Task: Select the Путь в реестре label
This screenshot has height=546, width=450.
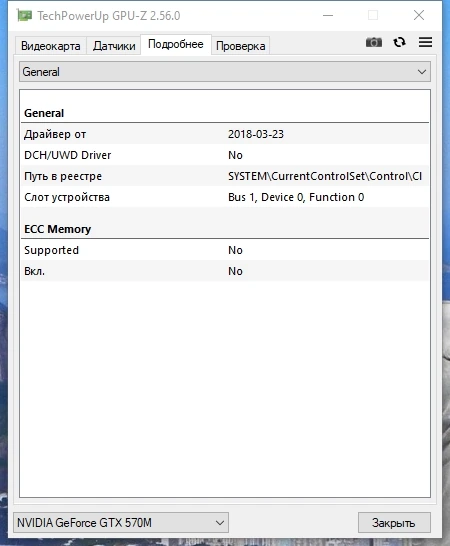Action: pos(63,176)
